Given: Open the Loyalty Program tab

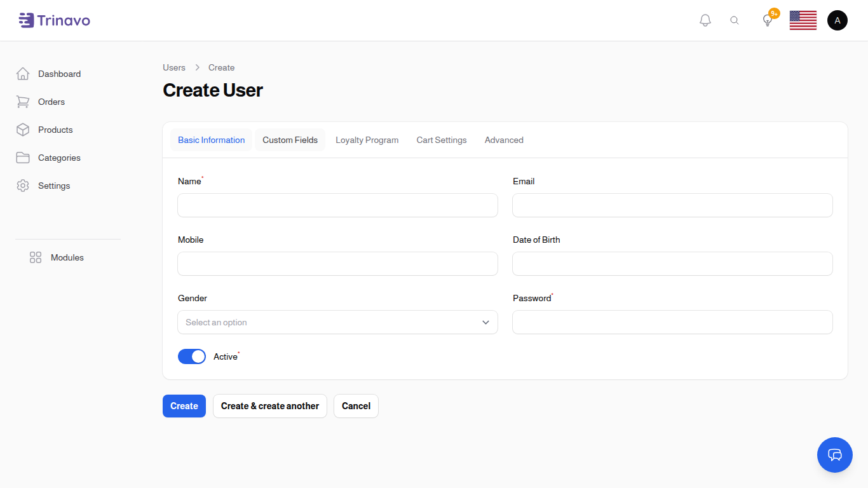Looking at the screenshot, I should tap(367, 140).
